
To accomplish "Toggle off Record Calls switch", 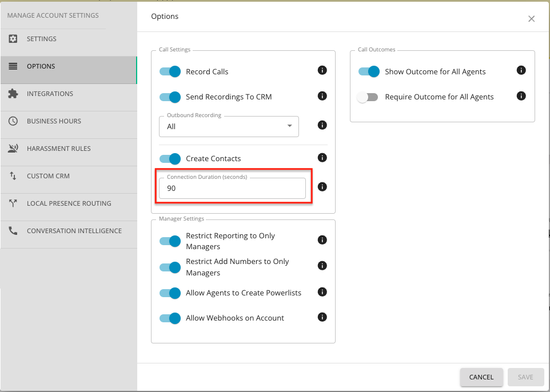I will [170, 71].
